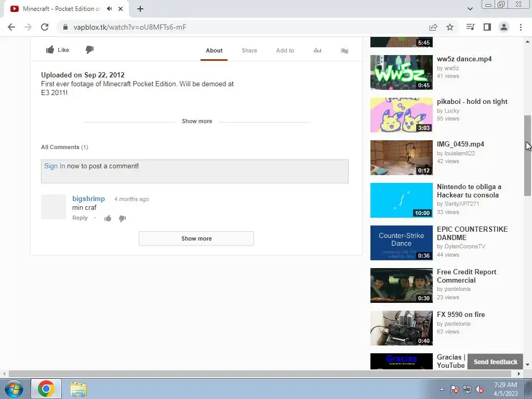Reply to bigshrimp's comment

click(x=79, y=218)
